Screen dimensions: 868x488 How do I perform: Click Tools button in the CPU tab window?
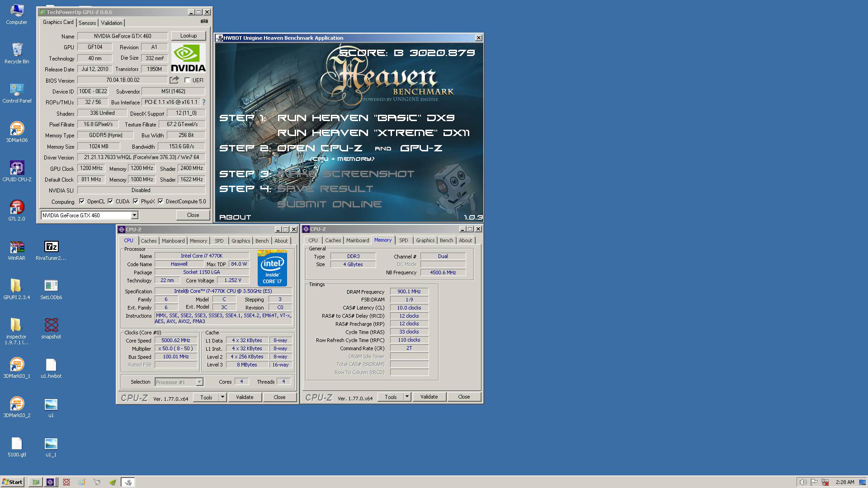[x=206, y=397]
